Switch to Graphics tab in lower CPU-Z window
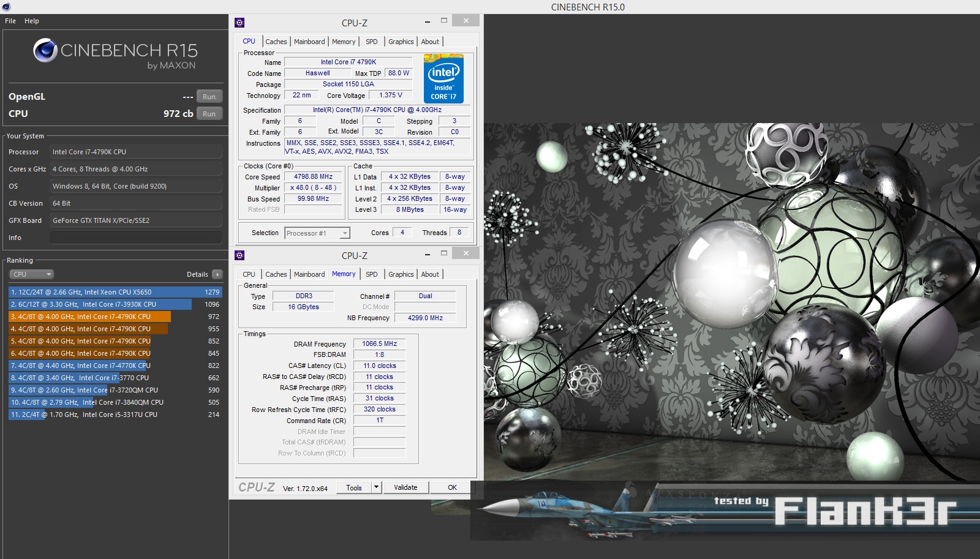This screenshot has width=980, height=559. coord(401,274)
